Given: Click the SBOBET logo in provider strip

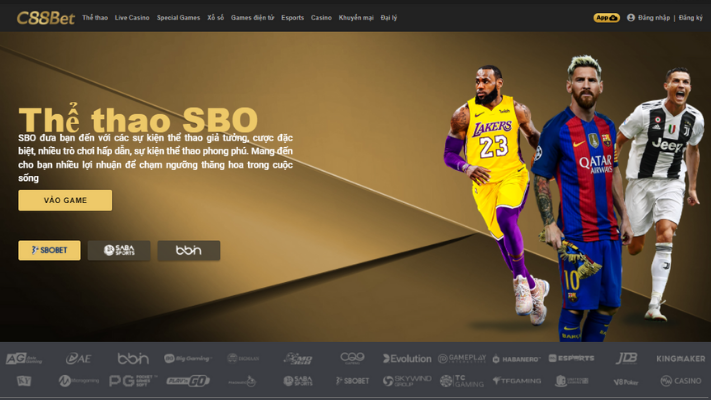Looking at the screenshot, I should click(x=352, y=381).
